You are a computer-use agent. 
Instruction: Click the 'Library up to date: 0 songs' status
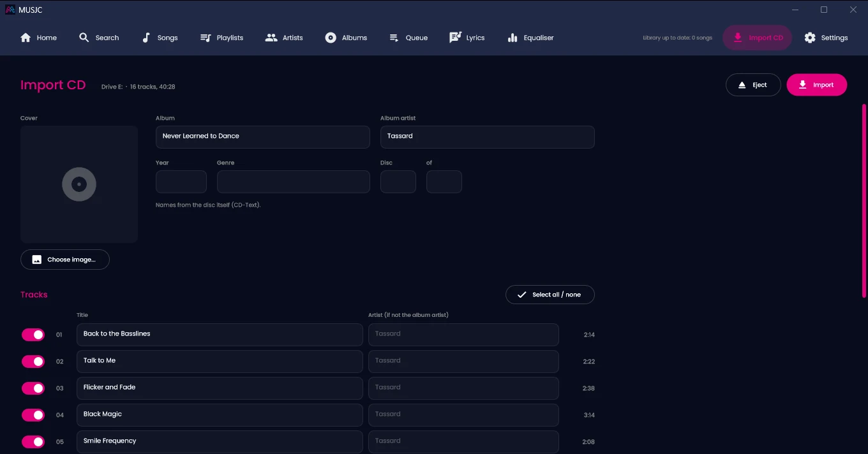click(677, 38)
